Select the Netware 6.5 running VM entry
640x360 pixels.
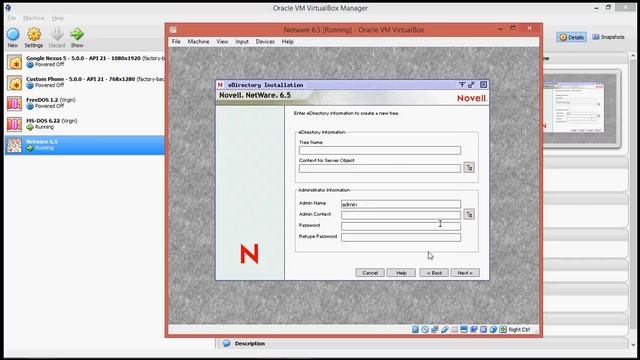coord(85,145)
